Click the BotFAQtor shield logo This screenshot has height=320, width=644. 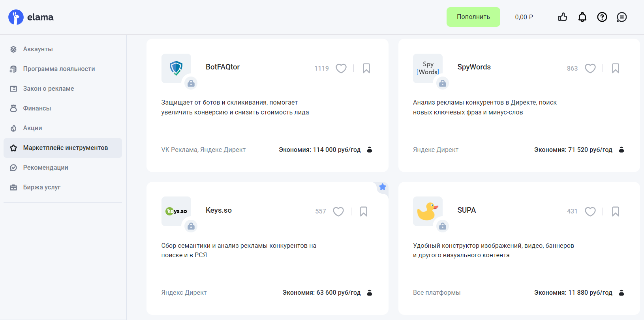176,68
